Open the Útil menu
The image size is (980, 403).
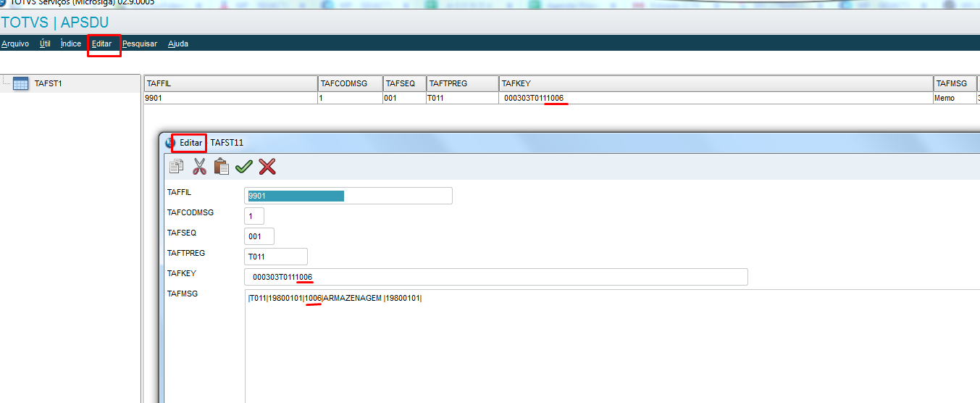[x=45, y=43]
